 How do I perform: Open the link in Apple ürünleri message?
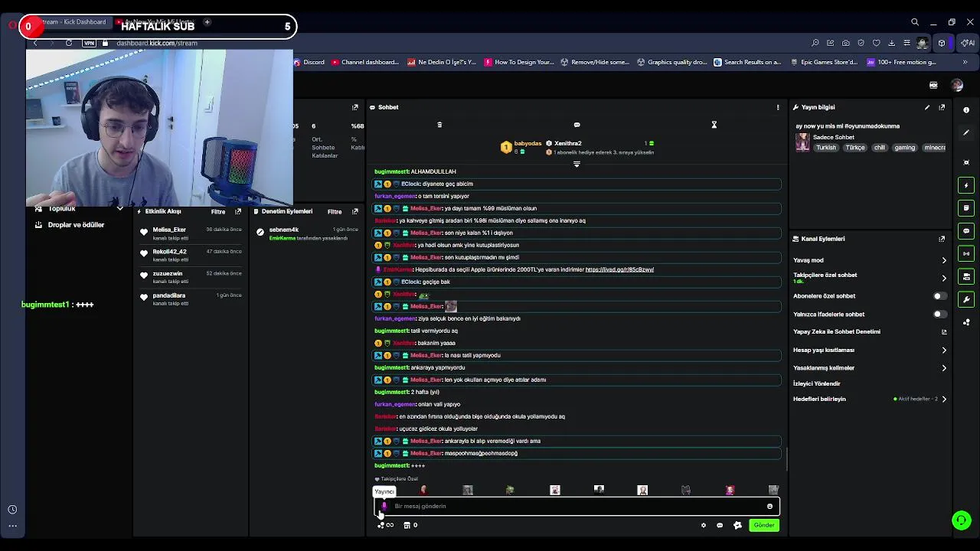pos(619,269)
